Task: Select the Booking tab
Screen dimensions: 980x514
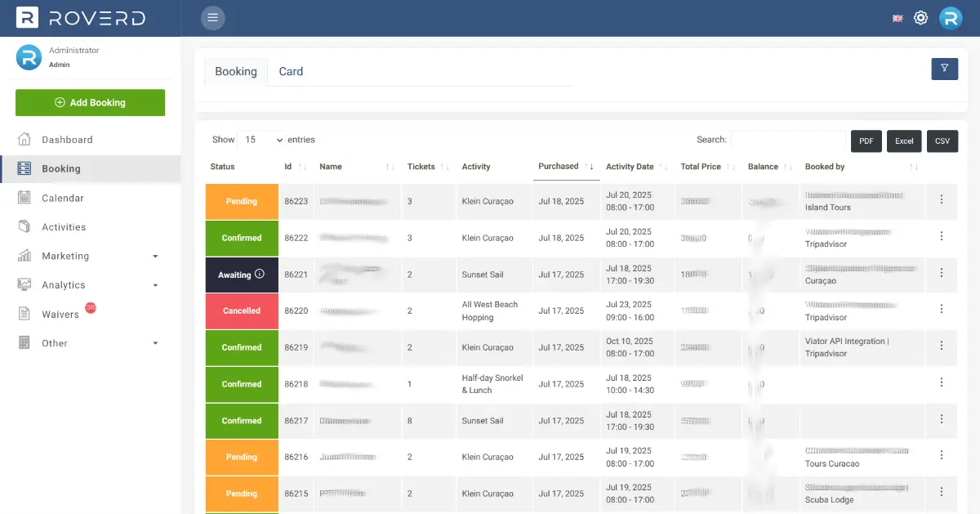Action: [236, 72]
